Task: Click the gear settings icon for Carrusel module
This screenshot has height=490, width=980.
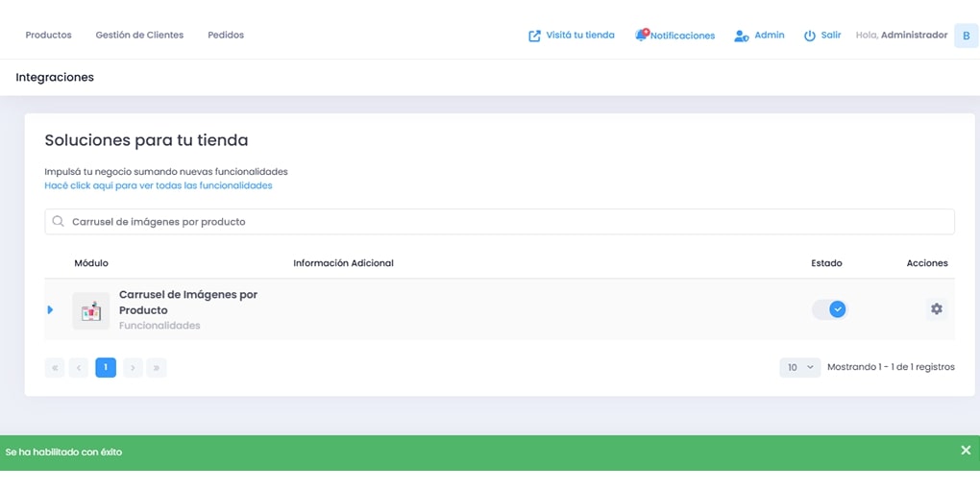Action: coord(936,309)
